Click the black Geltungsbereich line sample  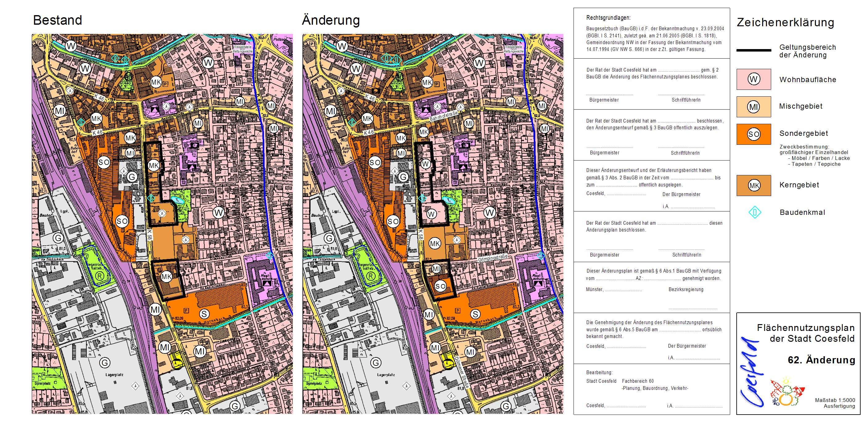tap(753, 50)
